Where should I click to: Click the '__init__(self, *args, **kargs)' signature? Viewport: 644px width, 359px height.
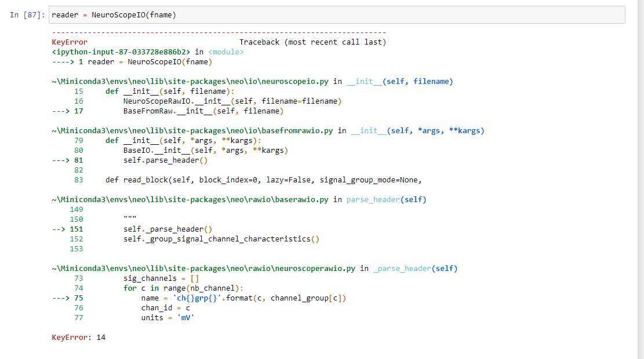(417, 130)
